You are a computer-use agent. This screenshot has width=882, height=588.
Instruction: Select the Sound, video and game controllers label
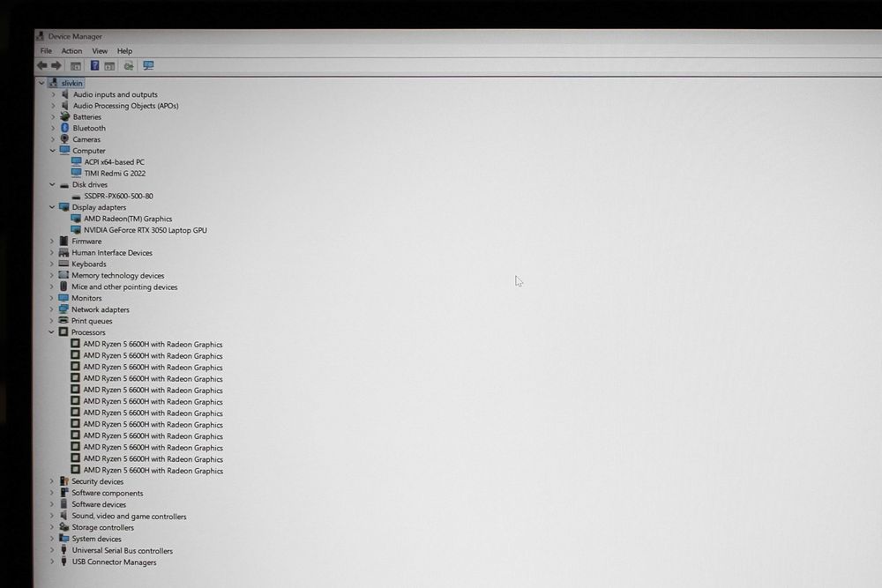(129, 516)
